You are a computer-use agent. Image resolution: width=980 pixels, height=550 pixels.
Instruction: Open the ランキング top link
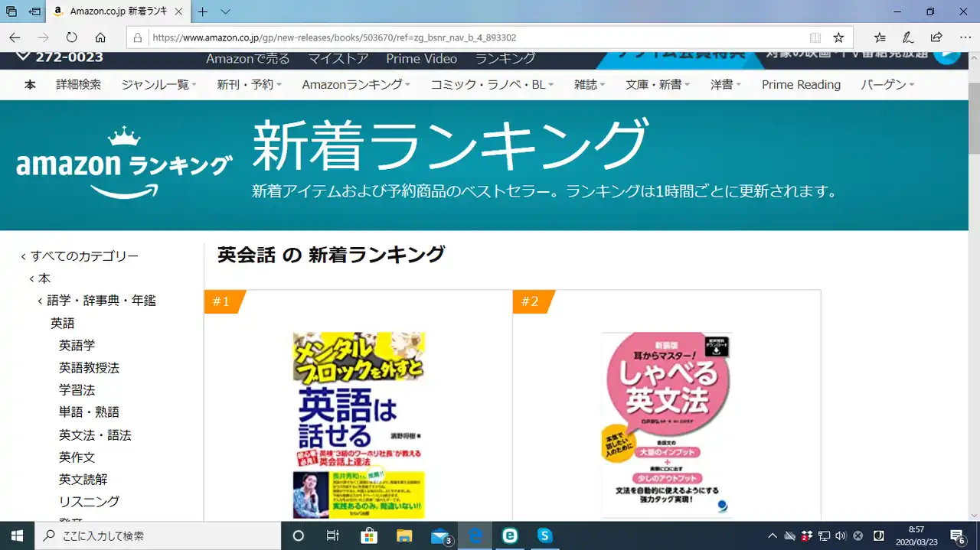click(x=505, y=59)
